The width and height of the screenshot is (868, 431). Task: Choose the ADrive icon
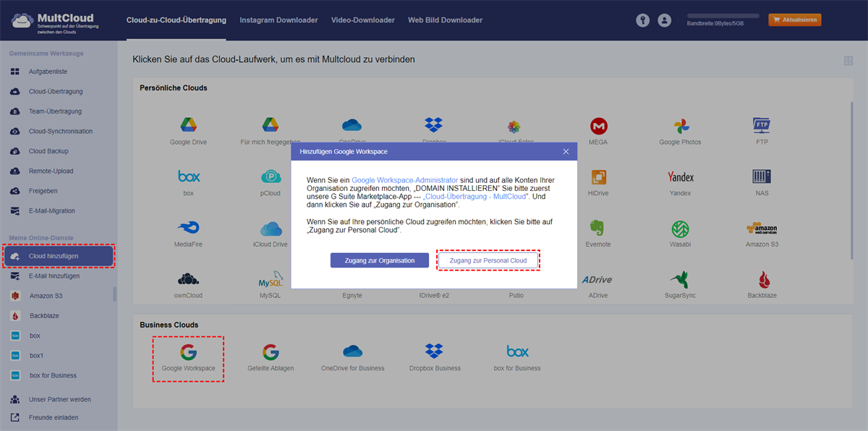click(598, 280)
